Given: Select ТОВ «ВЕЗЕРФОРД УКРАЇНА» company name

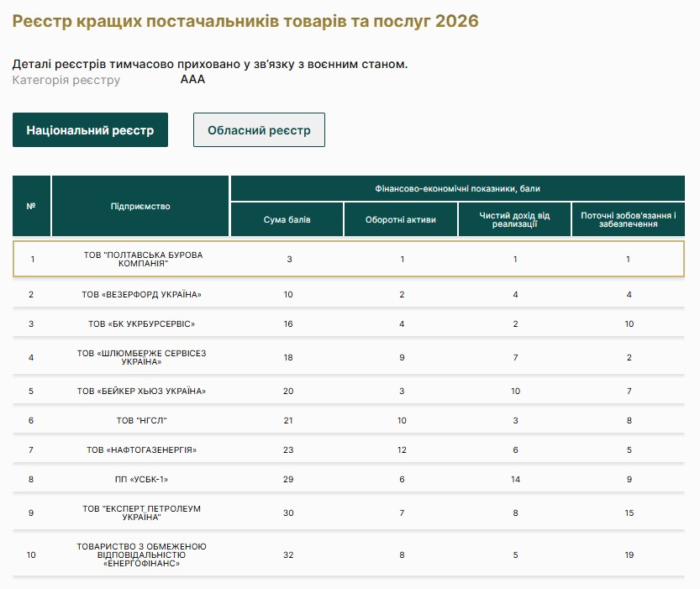Looking at the screenshot, I should 141,294.
